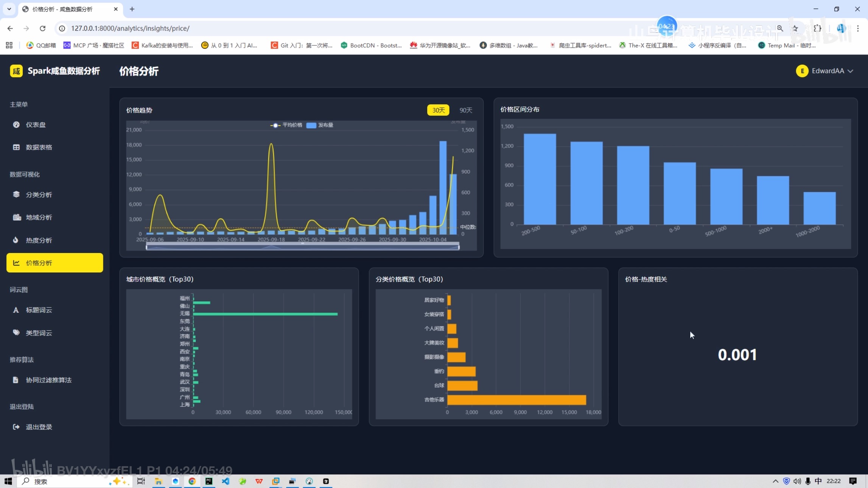Screen dimensions: 868x488
Task: Click the price trend date zoom slider
Action: (303, 247)
